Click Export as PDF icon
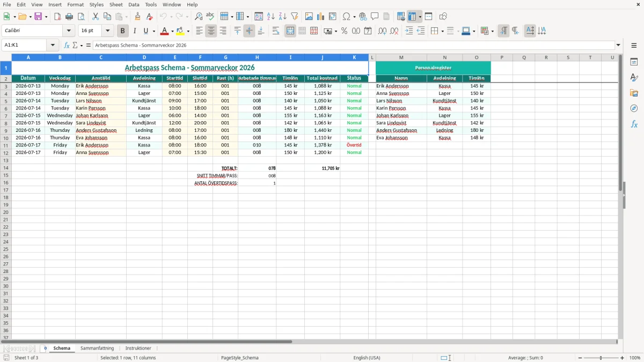This screenshot has width=644, height=362. 57,17
